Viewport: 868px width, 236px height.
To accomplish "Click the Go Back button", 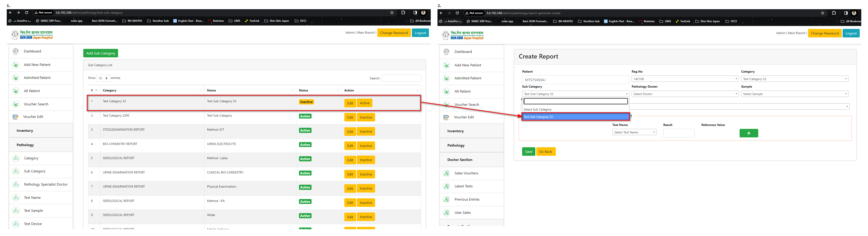I will tap(545, 152).
